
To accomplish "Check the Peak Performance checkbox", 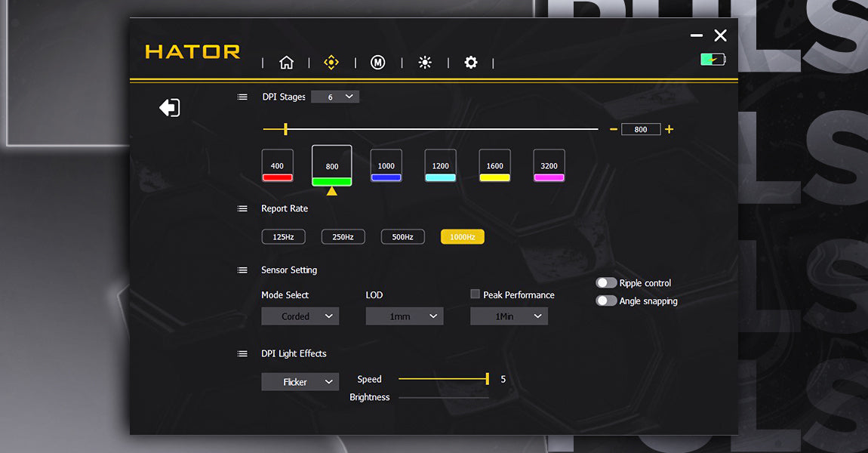I will 476,294.
